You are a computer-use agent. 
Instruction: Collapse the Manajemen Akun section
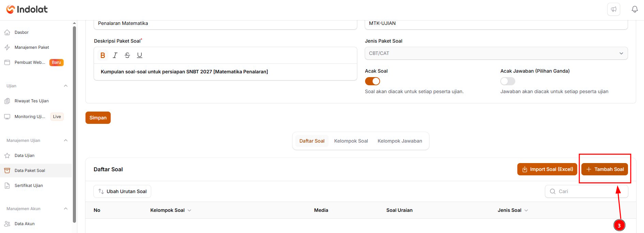click(x=66, y=209)
